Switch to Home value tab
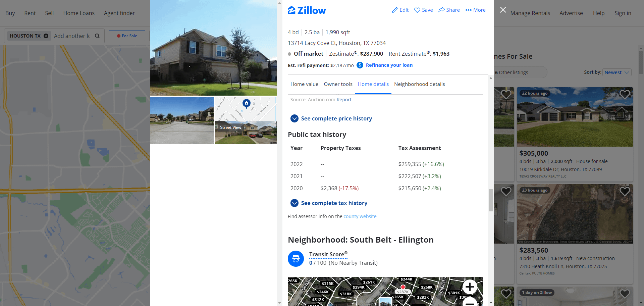Viewport: 644px width, 306px height. pos(304,84)
